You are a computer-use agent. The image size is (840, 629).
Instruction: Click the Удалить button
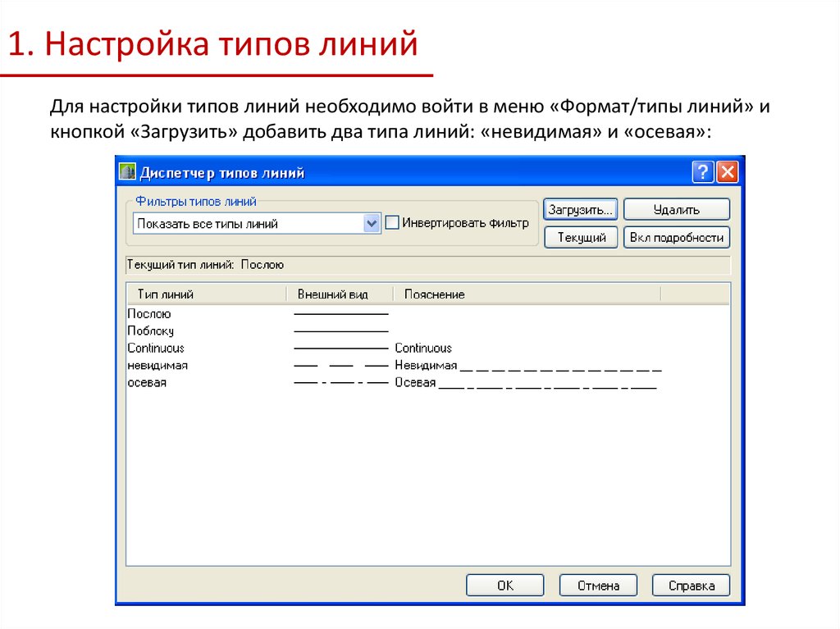pos(677,209)
